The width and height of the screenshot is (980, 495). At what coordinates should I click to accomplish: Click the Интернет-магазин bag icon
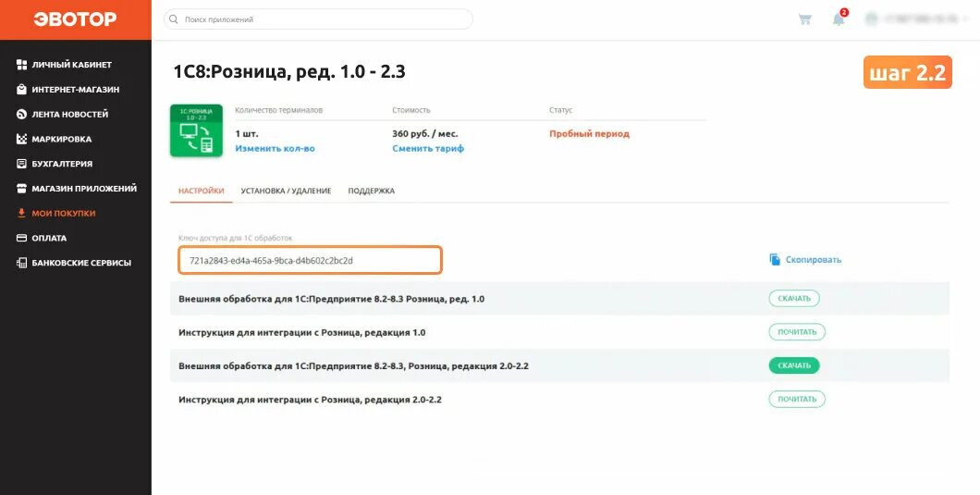point(21,90)
